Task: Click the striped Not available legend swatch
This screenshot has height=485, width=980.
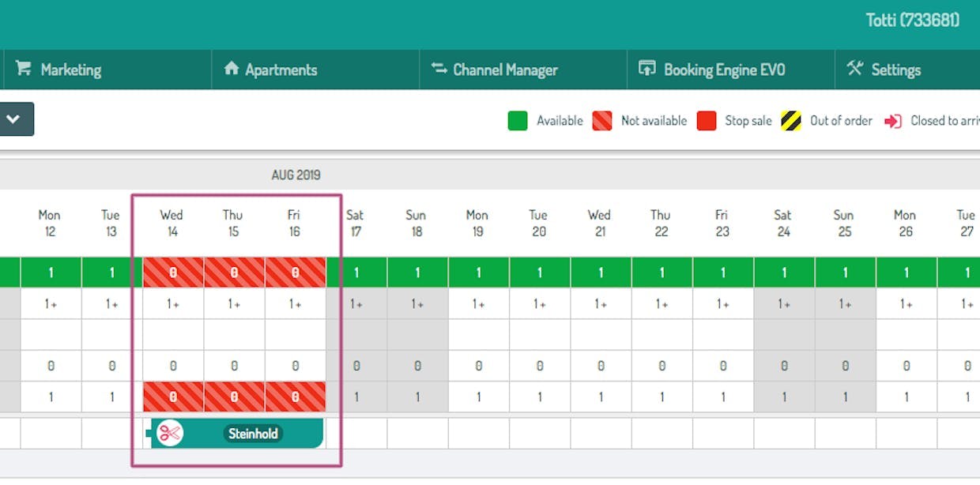Action: click(x=602, y=121)
